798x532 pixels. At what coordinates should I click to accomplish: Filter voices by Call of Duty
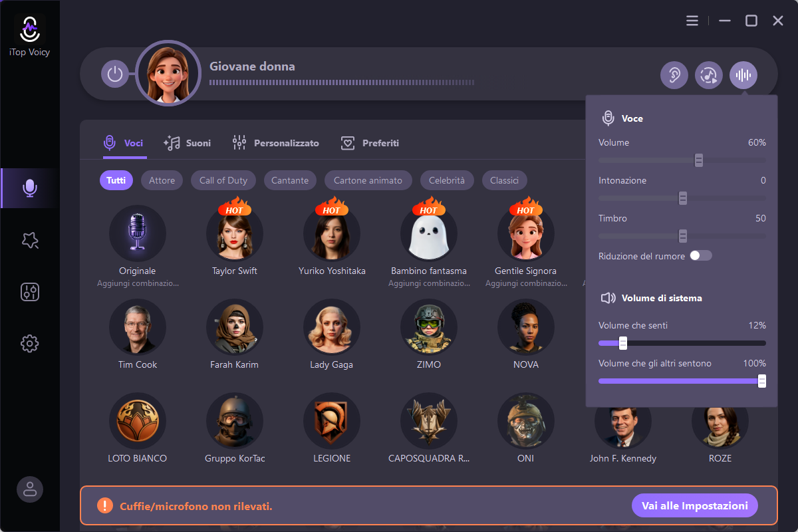223,180
